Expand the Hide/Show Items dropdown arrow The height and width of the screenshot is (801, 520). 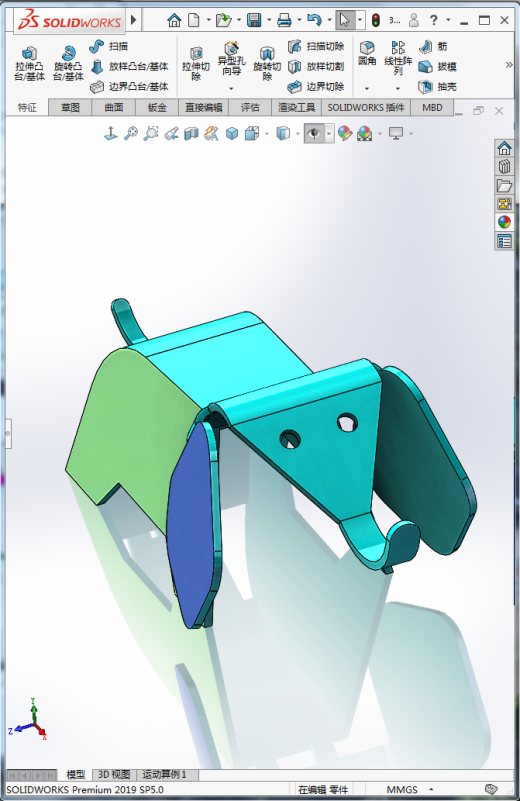pos(329,134)
